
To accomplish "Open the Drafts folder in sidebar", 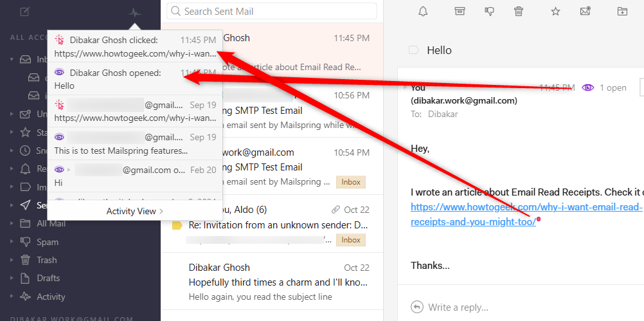I will pos(48,279).
